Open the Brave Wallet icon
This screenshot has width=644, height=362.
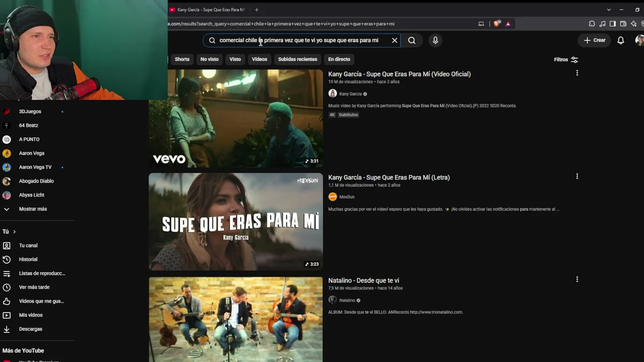[x=623, y=24]
